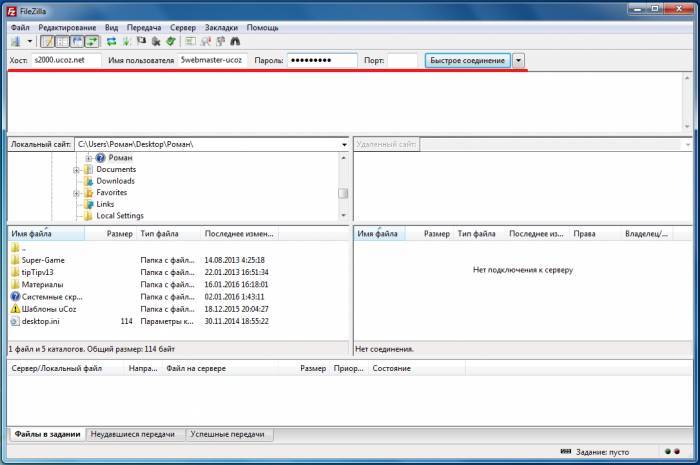Expand the Favorites tree node
This screenshot has width=700, height=465.
(x=76, y=193)
